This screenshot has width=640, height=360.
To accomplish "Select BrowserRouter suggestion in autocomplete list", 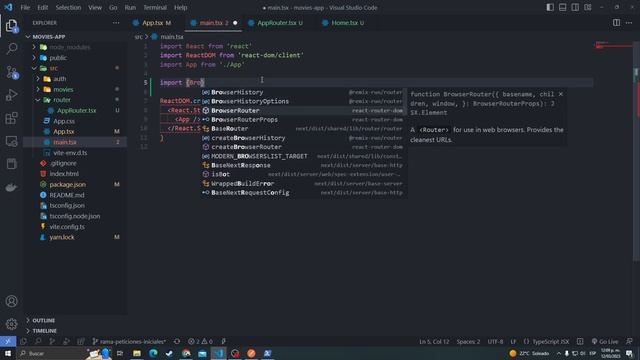I will click(x=302, y=110).
